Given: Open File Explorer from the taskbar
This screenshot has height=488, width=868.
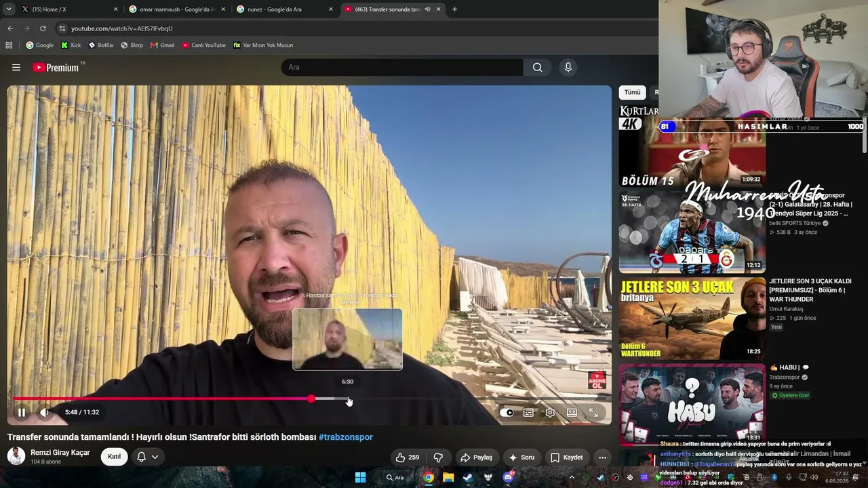Looking at the screenshot, I should pos(448,477).
